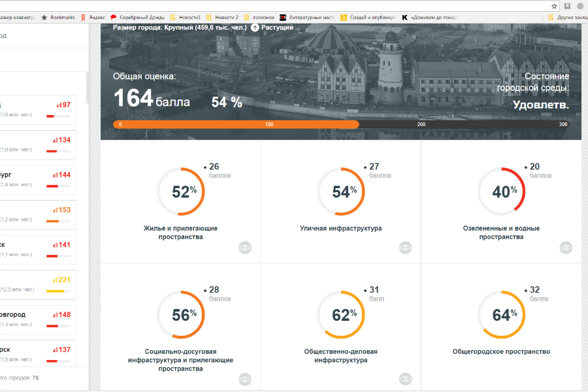Expand the Другие закладки folder
This screenshot has width=588, height=392.
pos(568,17)
